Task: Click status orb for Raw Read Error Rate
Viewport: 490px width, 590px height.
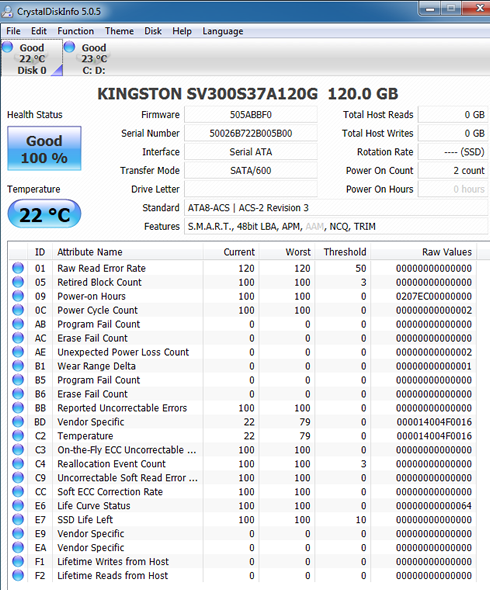Action: pyautogui.click(x=18, y=268)
